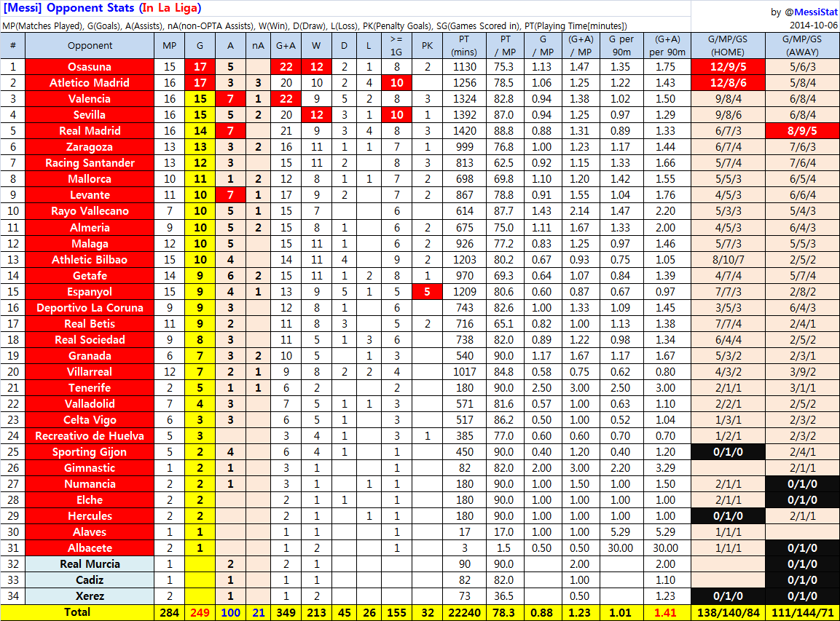Select the Osasuna opponent cell
Screen dimensions: 840x621
[x=90, y=67]
